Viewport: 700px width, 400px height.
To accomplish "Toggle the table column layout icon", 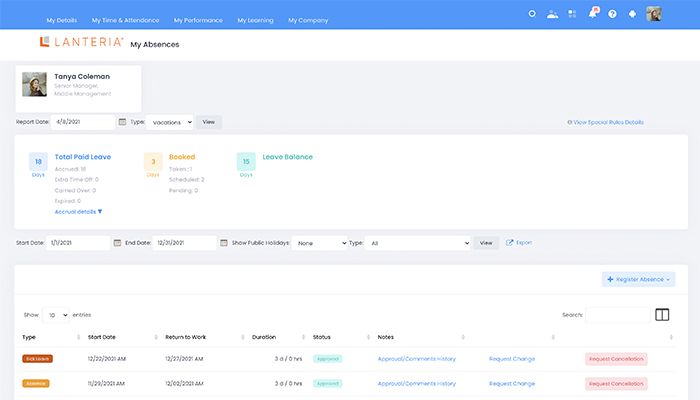I will [x=662, y=314].
